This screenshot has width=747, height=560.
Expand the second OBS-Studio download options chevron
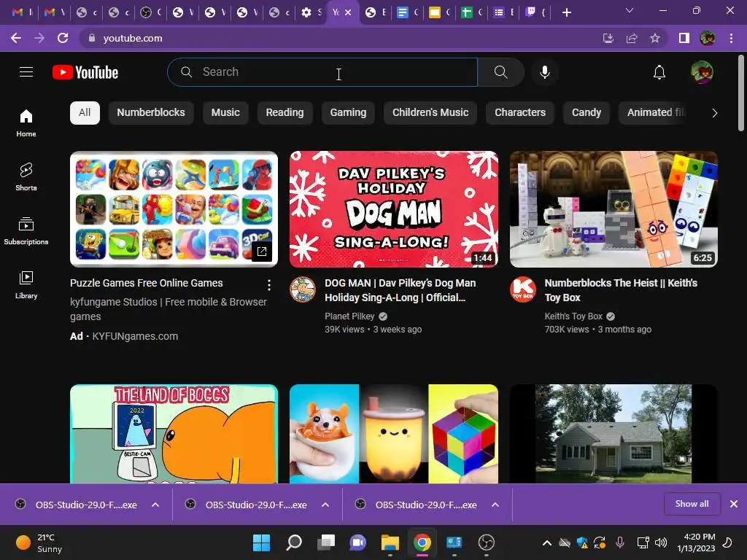(x=325, y=505)
